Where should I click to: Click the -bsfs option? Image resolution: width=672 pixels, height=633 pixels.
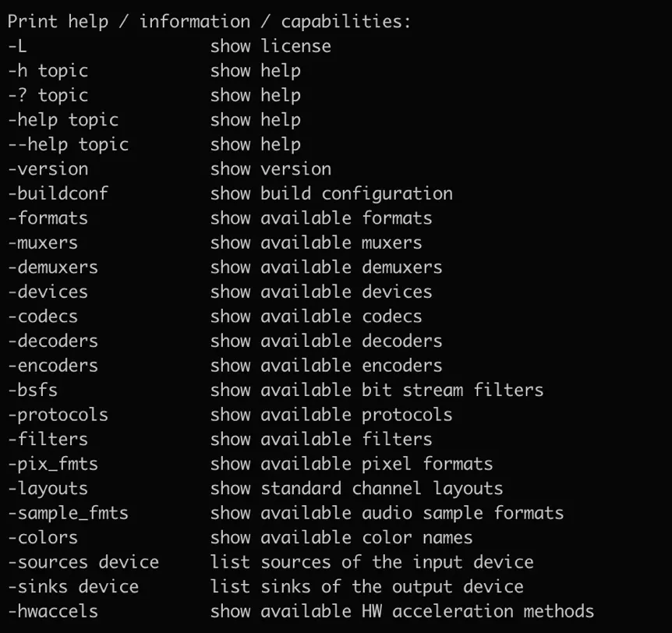tap(33, 390)
